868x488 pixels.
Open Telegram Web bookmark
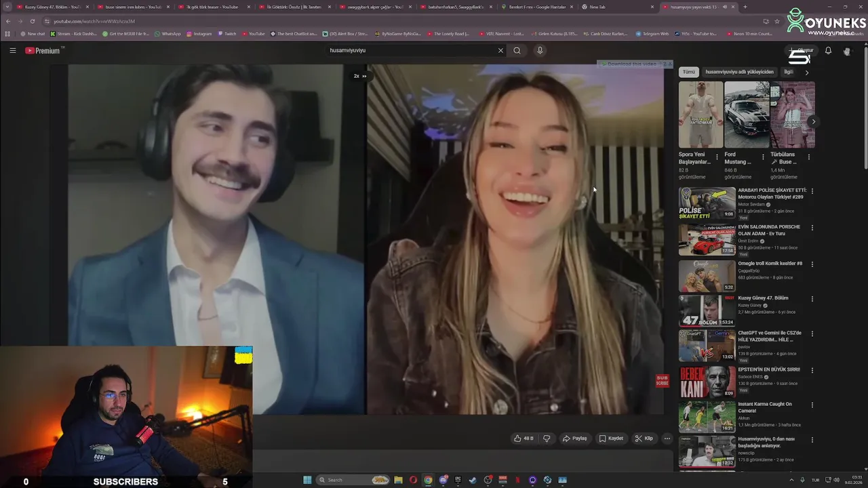(652, 33)
